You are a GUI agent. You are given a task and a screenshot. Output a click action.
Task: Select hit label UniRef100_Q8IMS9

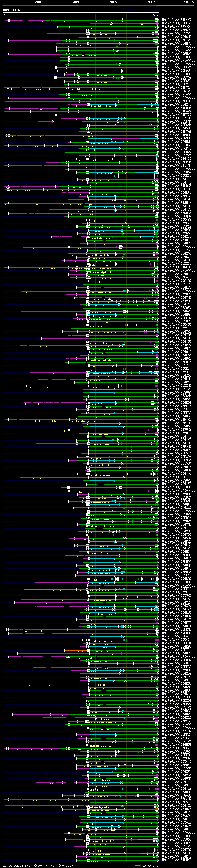point(177,145)
